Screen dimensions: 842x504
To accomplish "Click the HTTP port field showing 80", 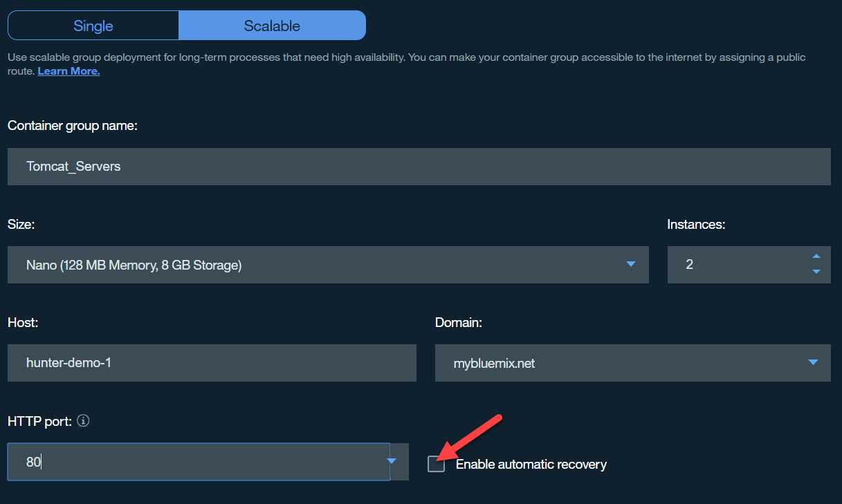I will [199, 462].
